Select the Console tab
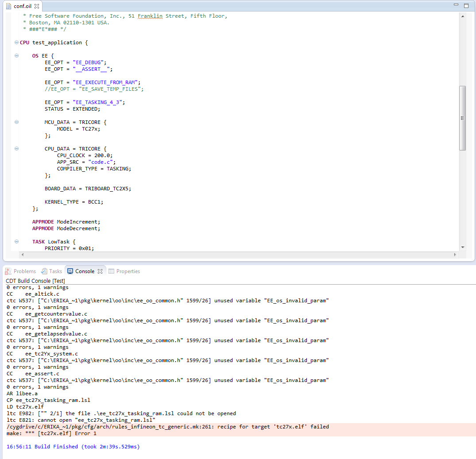Screen dimensions: 476x459 (x=85, y=271)
